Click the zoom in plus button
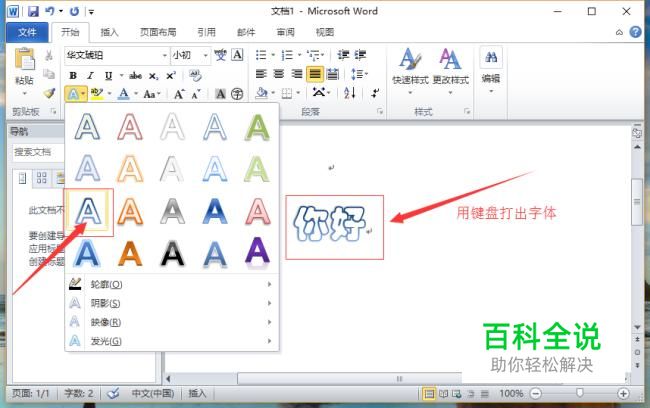 point(623,393)
